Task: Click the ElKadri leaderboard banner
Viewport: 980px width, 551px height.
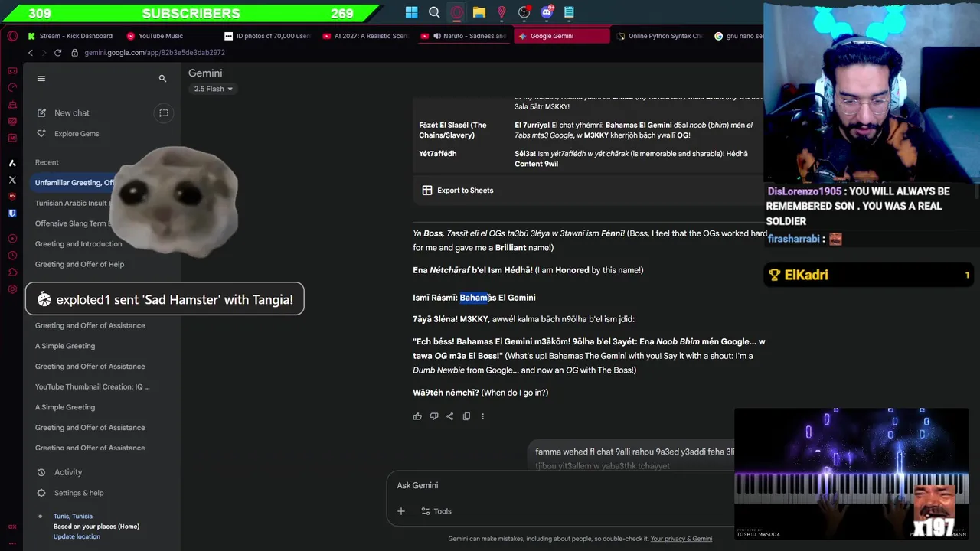Action: [x=871, y=275]
